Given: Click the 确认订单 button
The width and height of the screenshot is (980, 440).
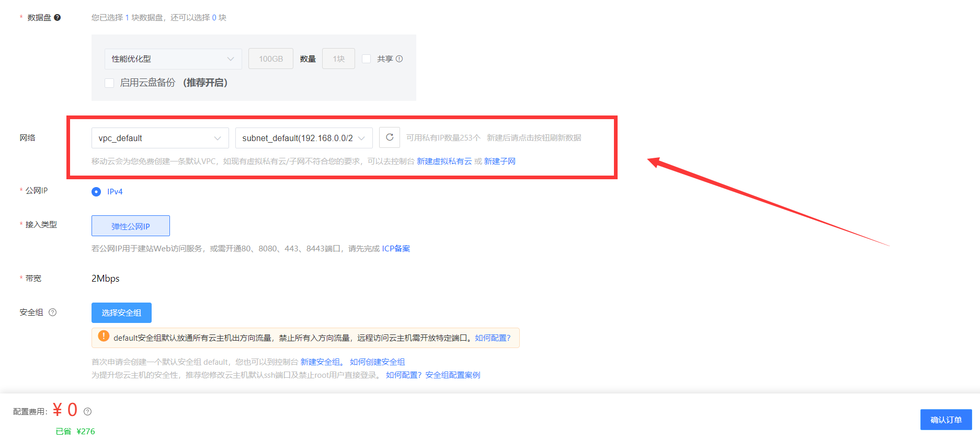Looking at the screenshot, I should (946, 420).
